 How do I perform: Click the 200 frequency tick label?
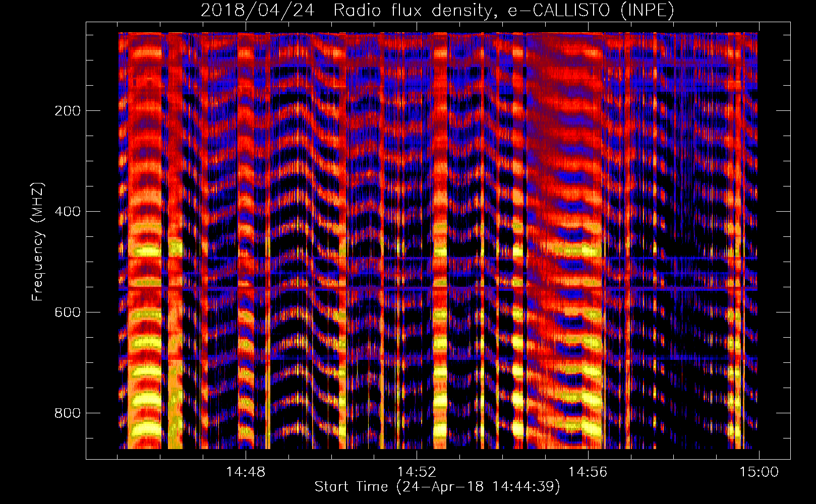point(68,111)
